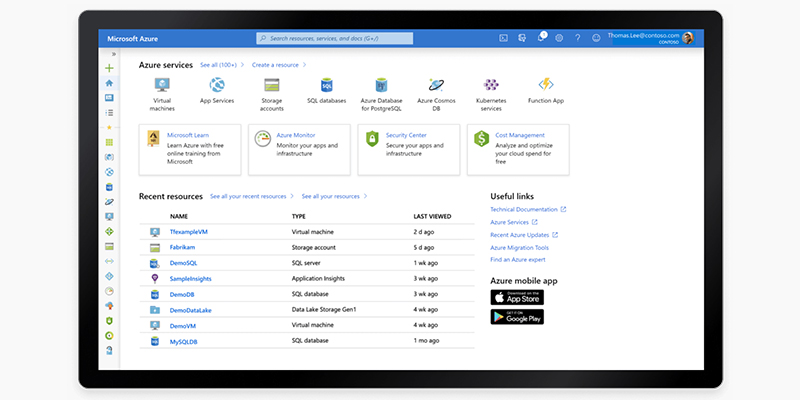Open the TfexampleVM resource
Viewport: 800px width, 400px height.
(189, 232)
